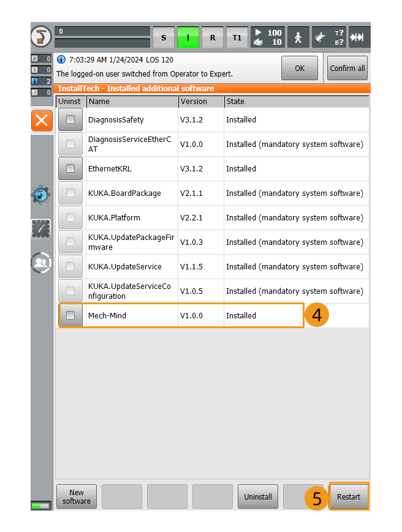This screenshot has width=402, height=532.
Task: Click the V2.1.1 version cell
Action: [x=200, y=193]
